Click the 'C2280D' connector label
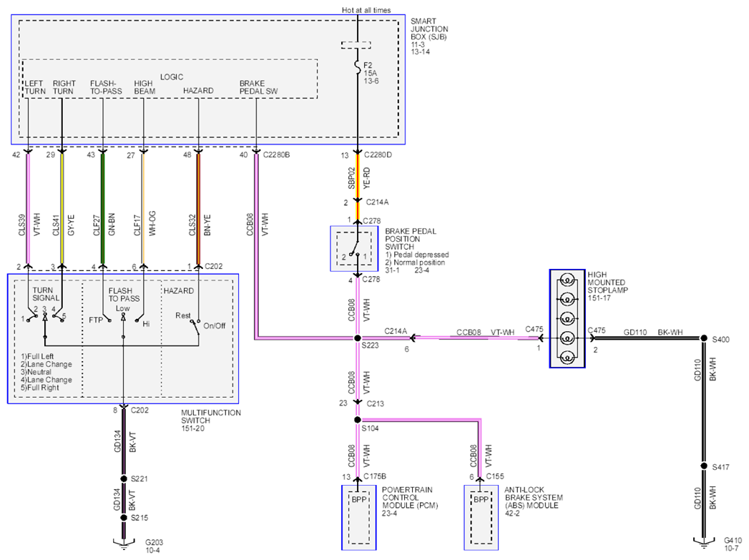Screen dimensions: 749x560 point(378,154)
